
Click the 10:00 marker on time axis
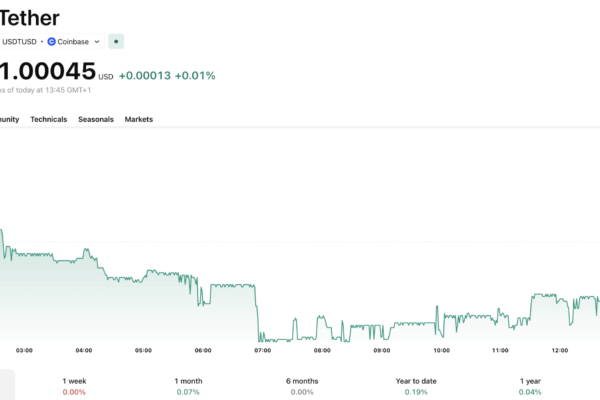(x=441, y=351)
